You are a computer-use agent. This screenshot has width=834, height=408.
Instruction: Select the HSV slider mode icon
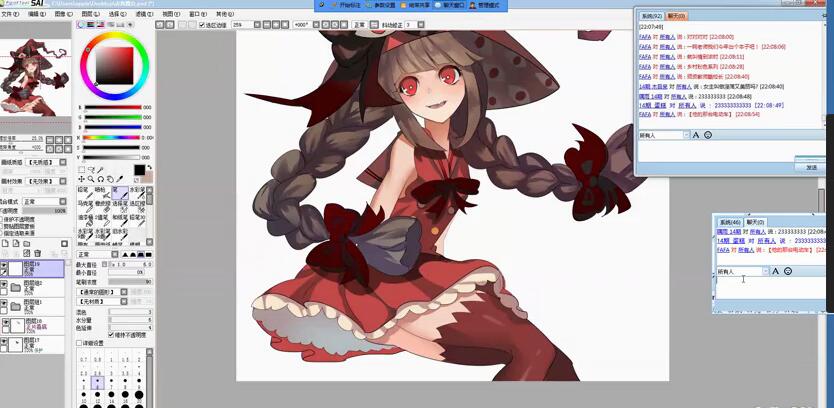[101, 24]
